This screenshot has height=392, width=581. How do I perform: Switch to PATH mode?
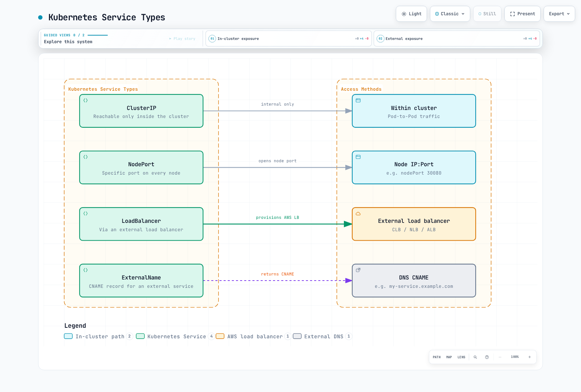436,357
